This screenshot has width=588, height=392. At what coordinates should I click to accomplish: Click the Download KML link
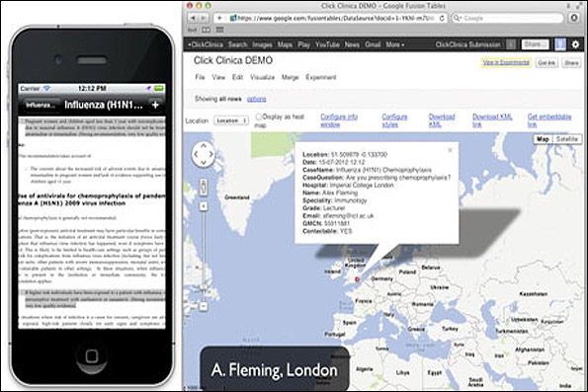(442, 120)
